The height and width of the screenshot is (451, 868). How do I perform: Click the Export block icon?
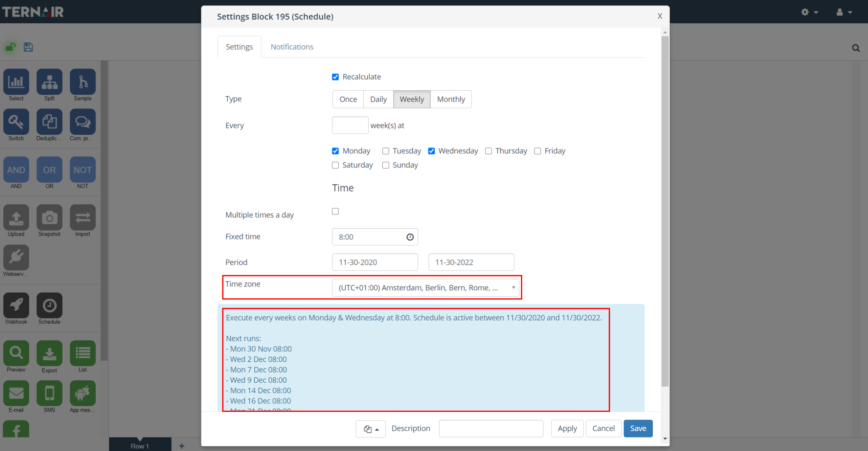tap(49, 354)
